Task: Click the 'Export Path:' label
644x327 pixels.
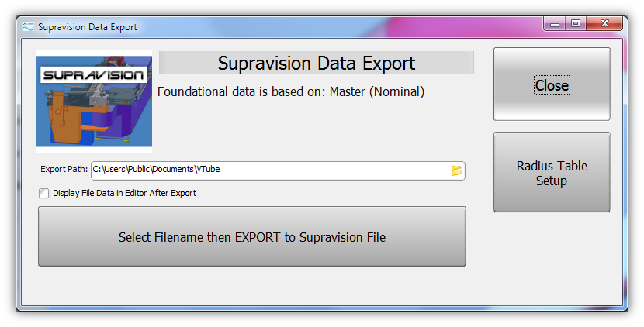Action: coord(64,170)
